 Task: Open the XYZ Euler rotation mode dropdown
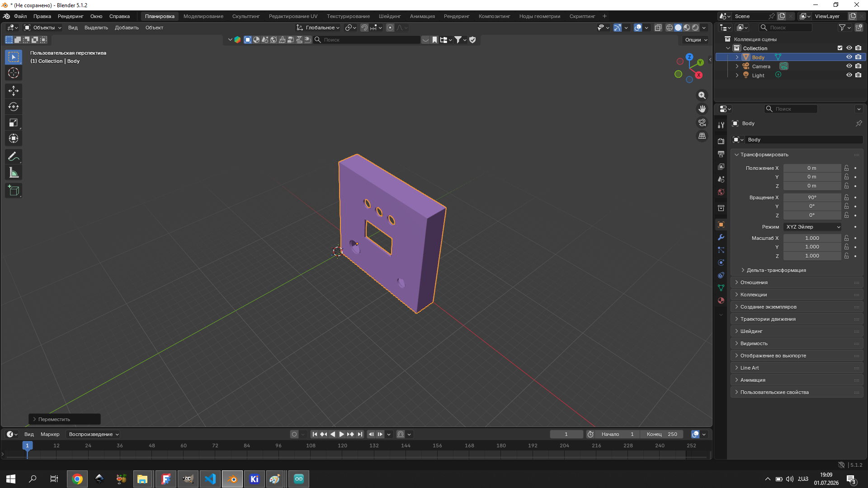click(812, 227)
